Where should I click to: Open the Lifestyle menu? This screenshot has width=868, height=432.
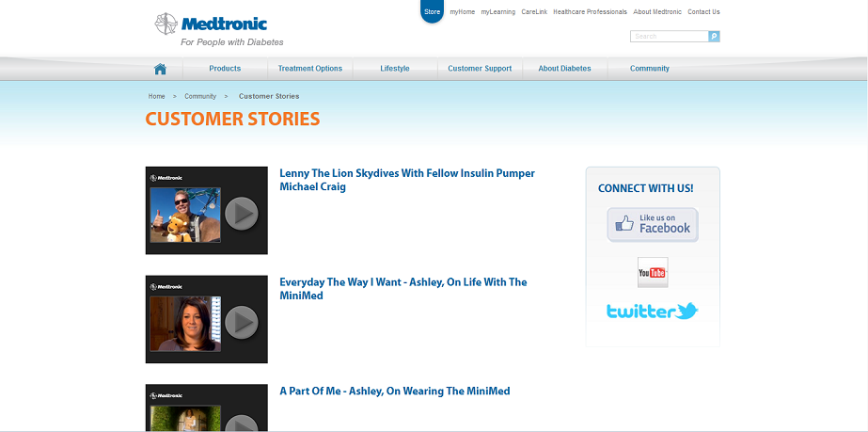[x=395, y=69]
